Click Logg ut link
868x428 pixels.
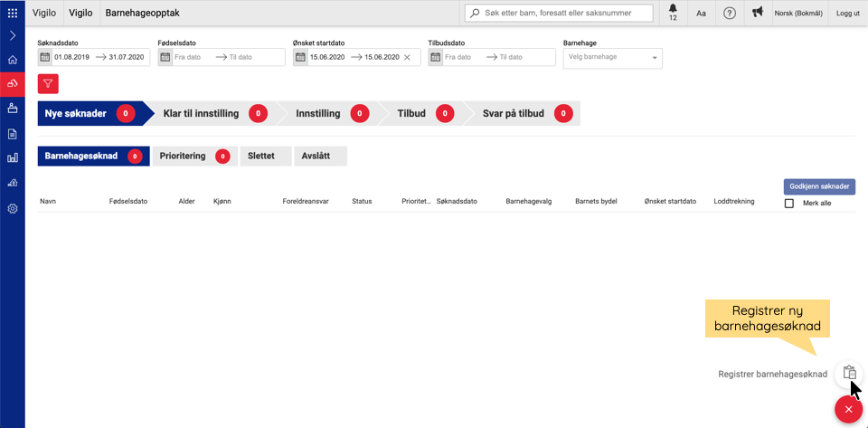[x=848, y=13]
